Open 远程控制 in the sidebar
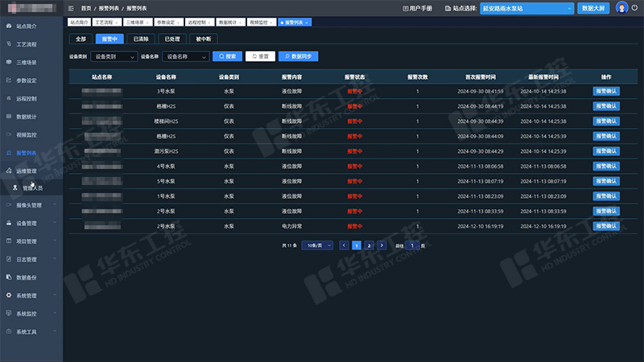 (27, 98)
